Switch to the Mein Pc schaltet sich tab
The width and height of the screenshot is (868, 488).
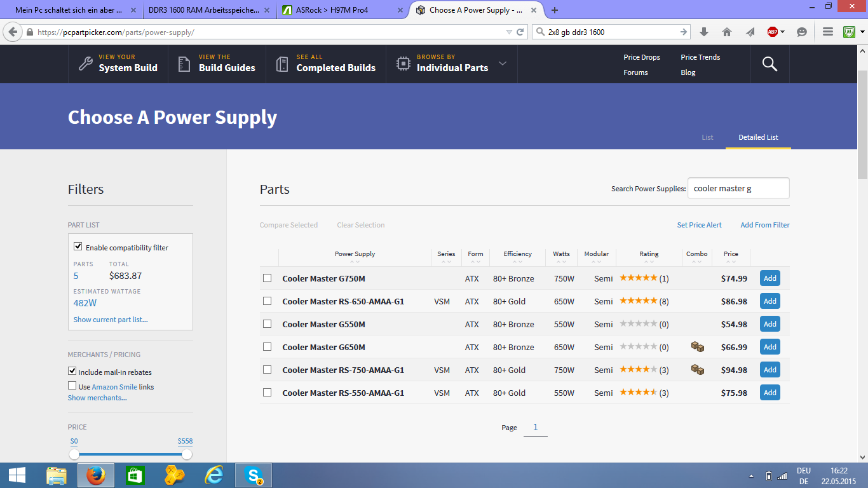76,10
